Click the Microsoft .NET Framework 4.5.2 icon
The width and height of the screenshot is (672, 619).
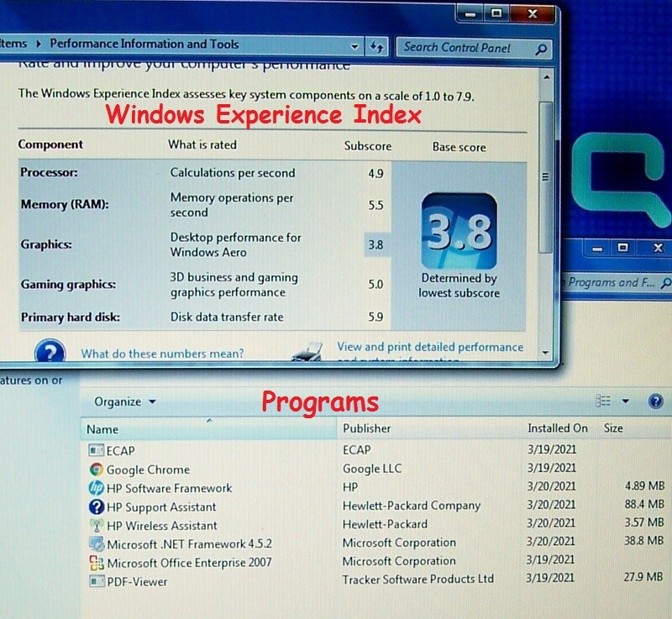point(97,544)
